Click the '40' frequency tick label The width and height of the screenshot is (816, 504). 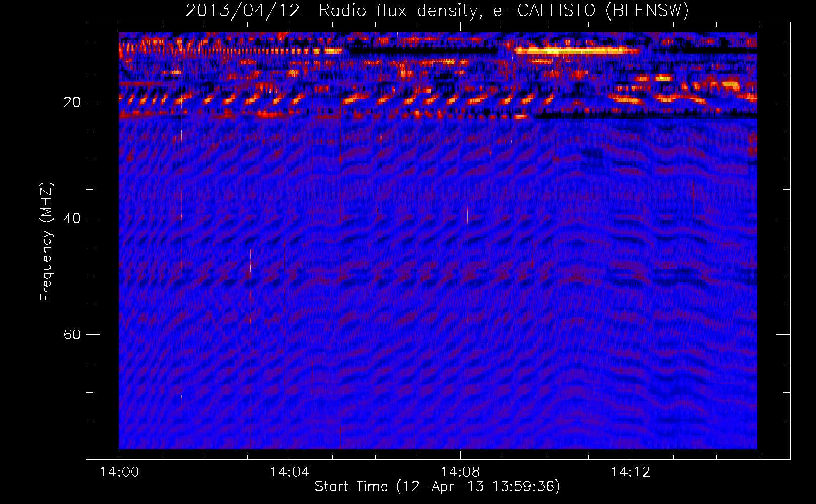coord(72,218)
